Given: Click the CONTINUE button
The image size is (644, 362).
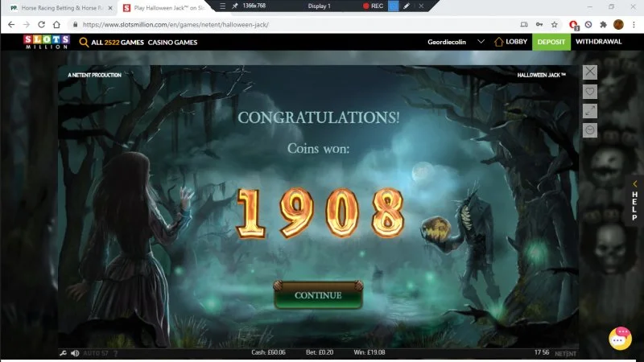Looking at the screenshot, I should [318, 295].
